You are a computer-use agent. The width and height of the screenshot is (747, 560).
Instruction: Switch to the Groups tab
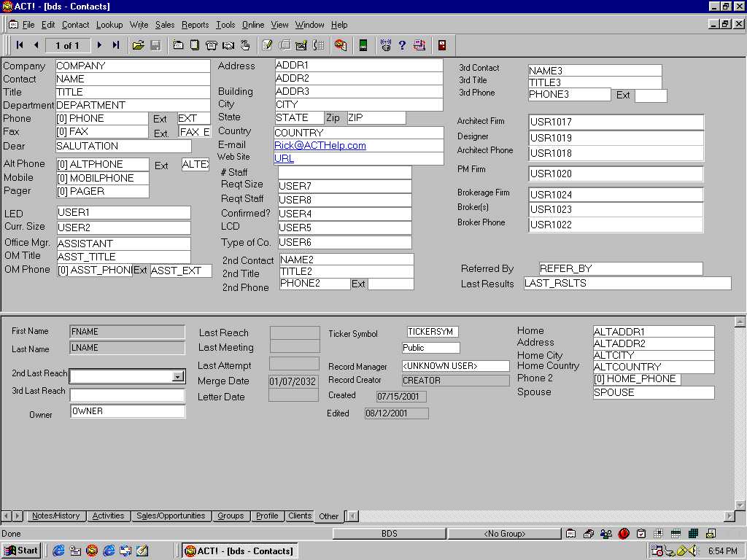point(231,516)
